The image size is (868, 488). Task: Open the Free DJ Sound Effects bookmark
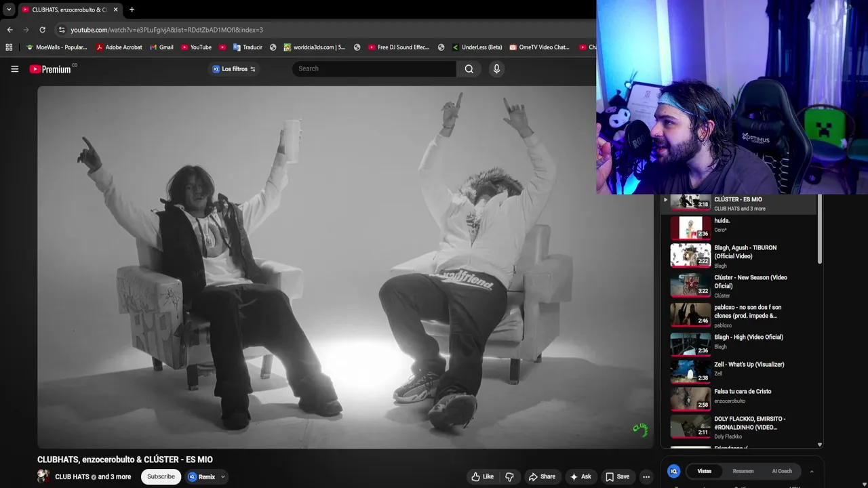tap(399, 47)
